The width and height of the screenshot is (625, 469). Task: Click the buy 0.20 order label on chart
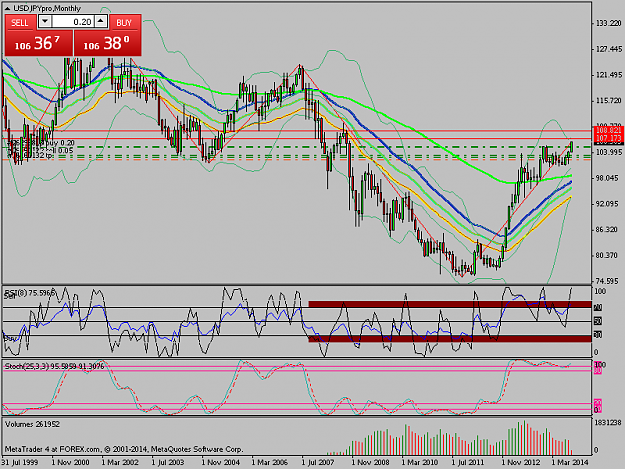[x=60, y=143]
